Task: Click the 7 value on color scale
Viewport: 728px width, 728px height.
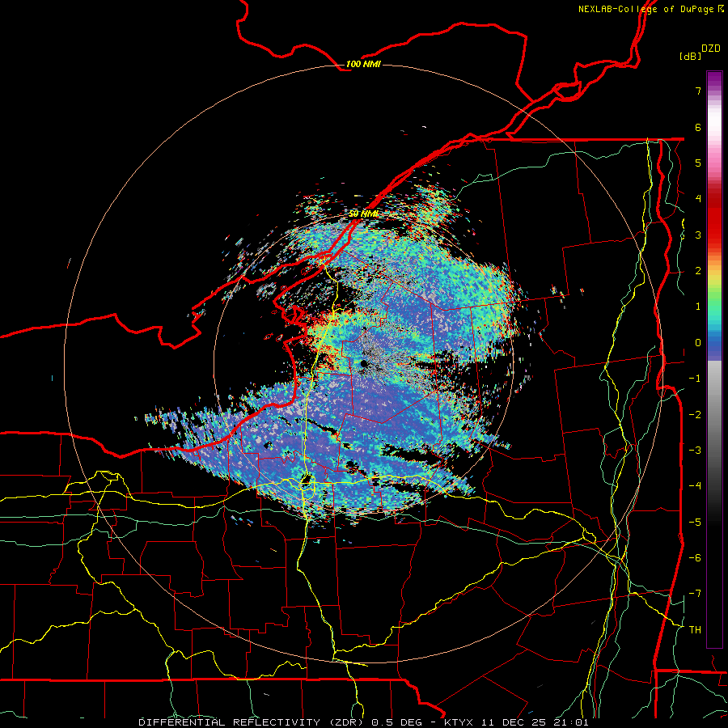Action: point(698,91)
